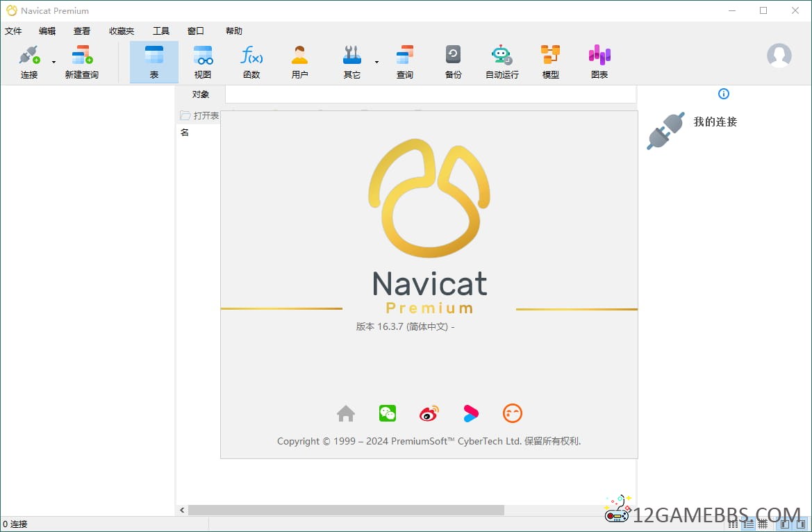Open the 视图 (View) toolbar icon

pos(203,63)
